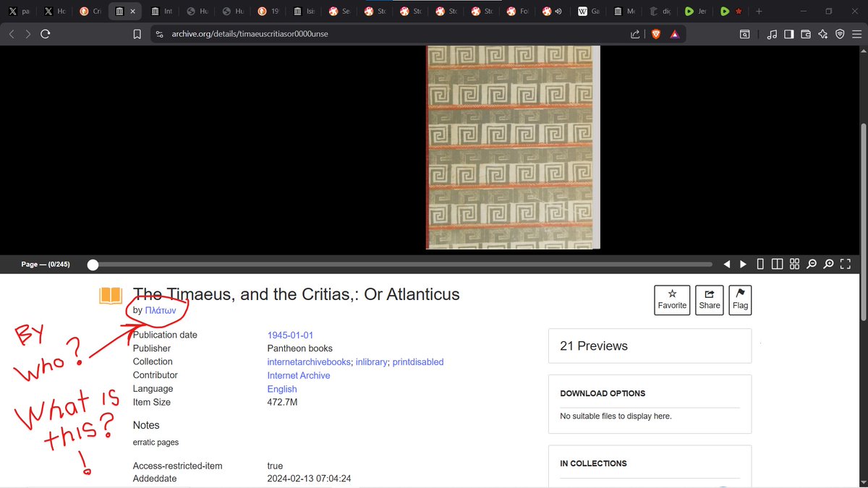868x488 pixels.
Task: Open the music note playlist icon
Action: click(x=771, y=34)
